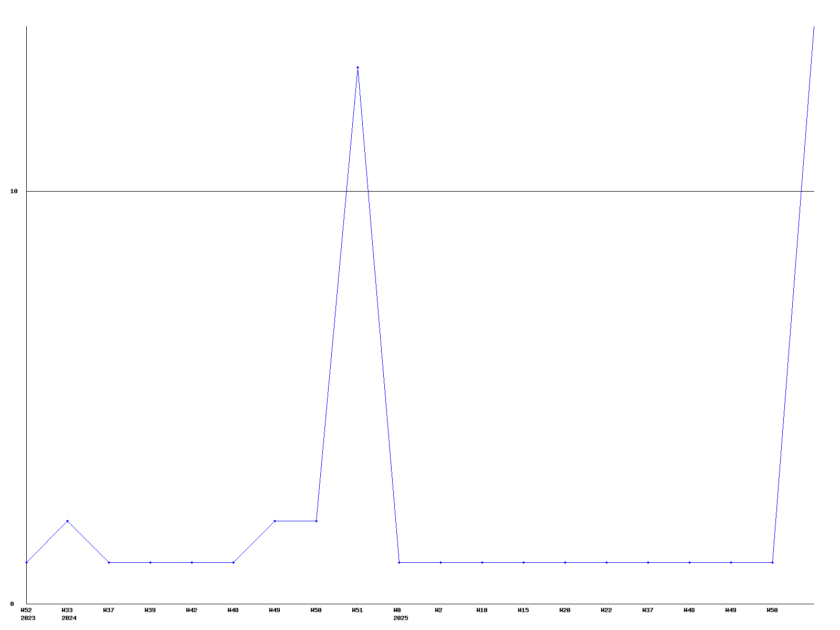Click the data point above W10
This screenshot has width=840, height=630.
(x=482, y=562)
